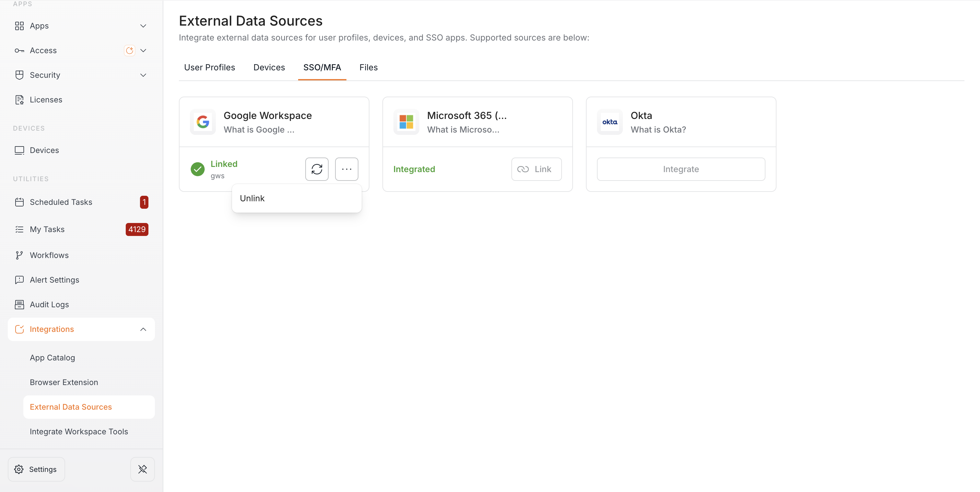The height and width of the screenshot is (492, 980).
Task: Unpin the sidebar with the pin icon
Action: pyautogui.click(x=143, y=469)
